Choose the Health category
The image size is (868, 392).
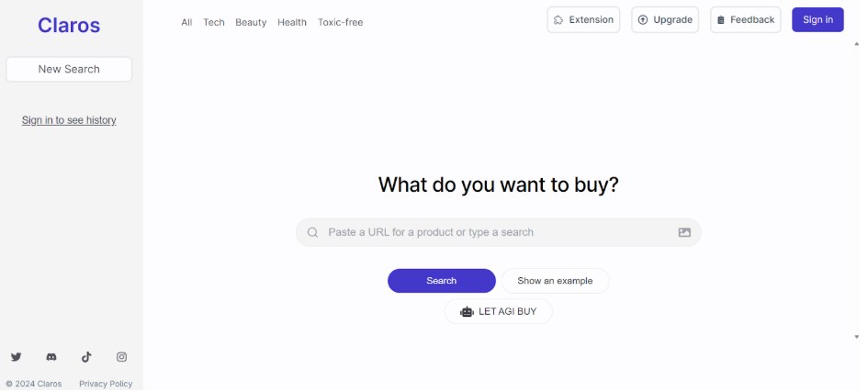tap(292, 22)
